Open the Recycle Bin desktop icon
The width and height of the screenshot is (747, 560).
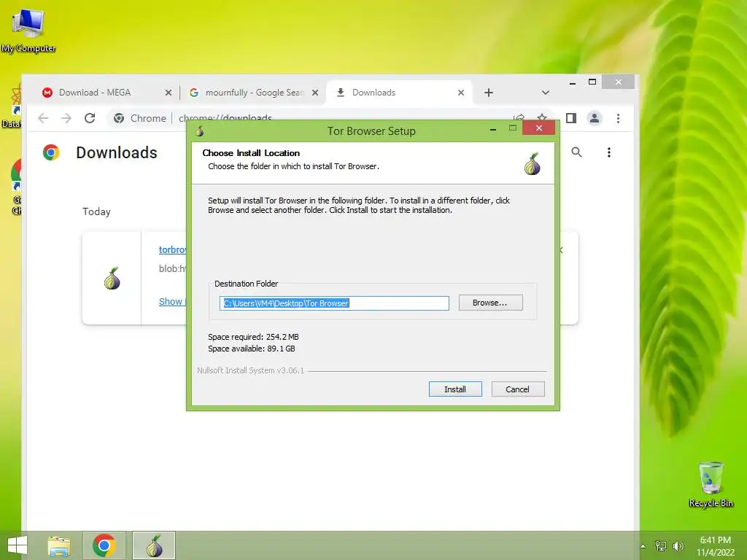[711, 485]
